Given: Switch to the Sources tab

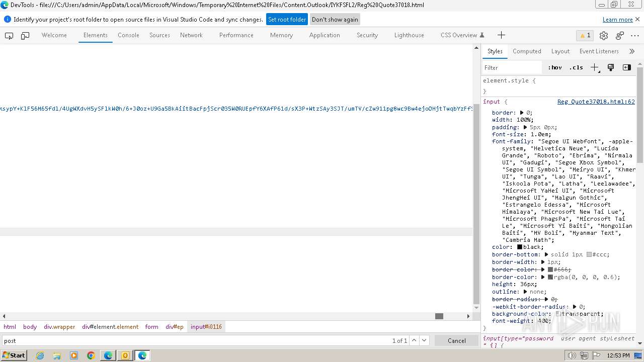Looking at the screenshot, I should [159, 35].
